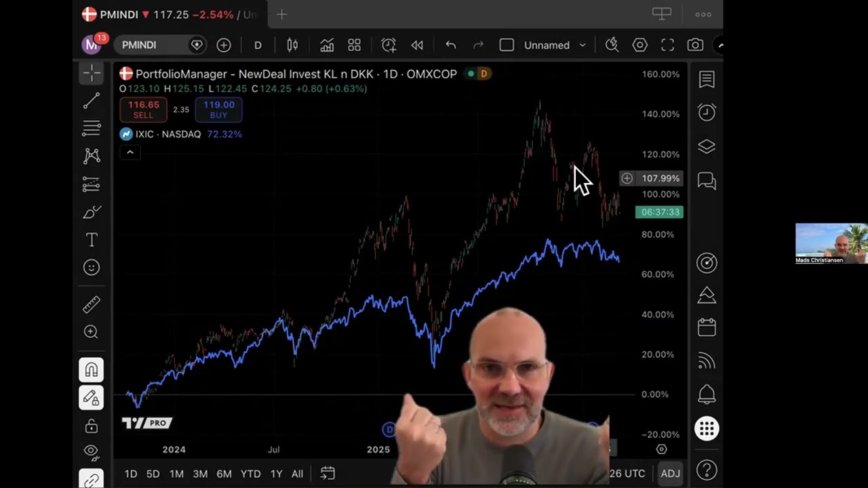Collapse the indicator legend chevron
Image resolution: width=868 pixels, height=488 pixels.
[130, 152]
